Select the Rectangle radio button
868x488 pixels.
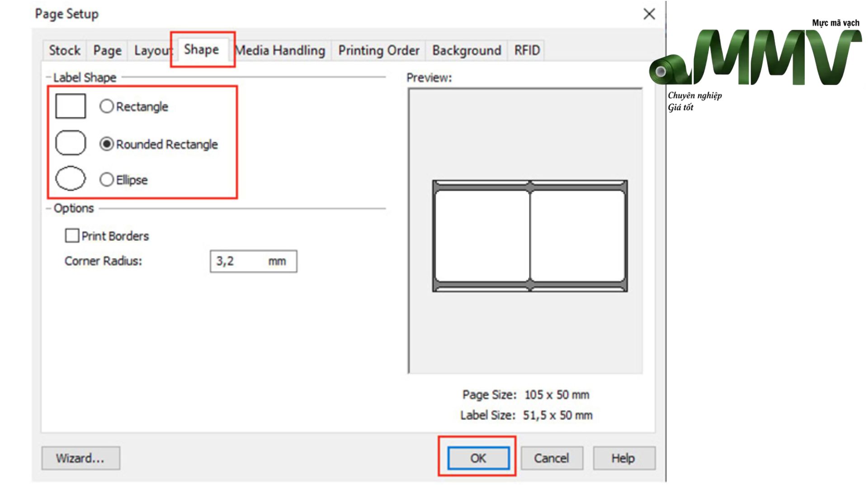(107, 106)
